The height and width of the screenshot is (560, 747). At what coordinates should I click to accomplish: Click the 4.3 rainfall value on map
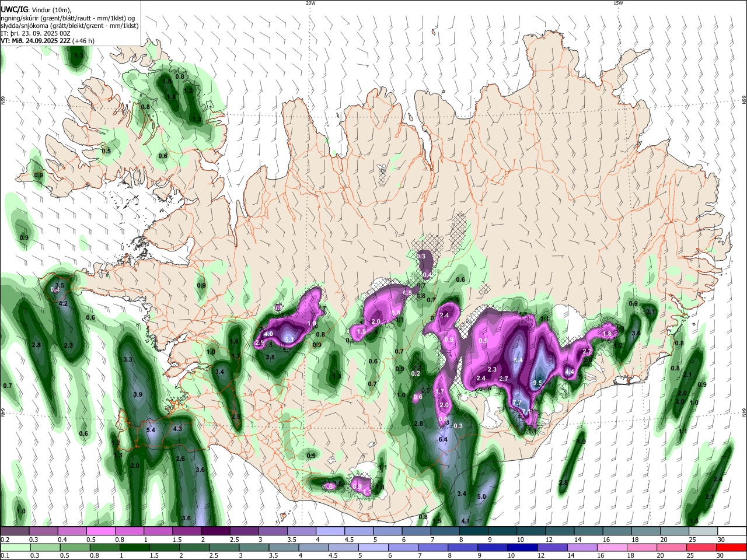click(178, 429)
